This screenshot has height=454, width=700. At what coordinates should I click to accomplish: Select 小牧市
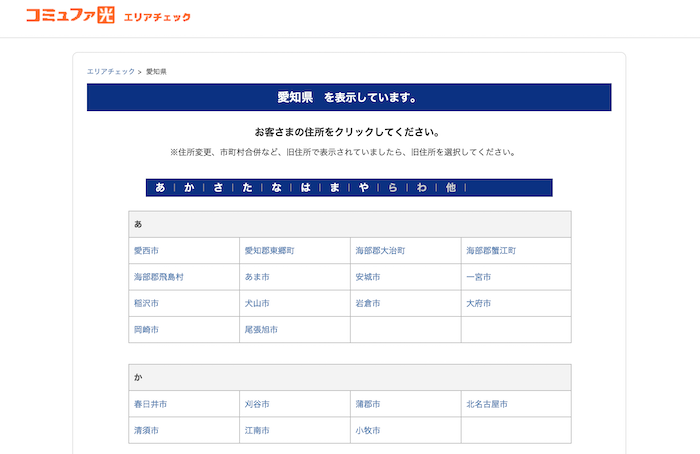pyautogui.click(x=368, y=431)
